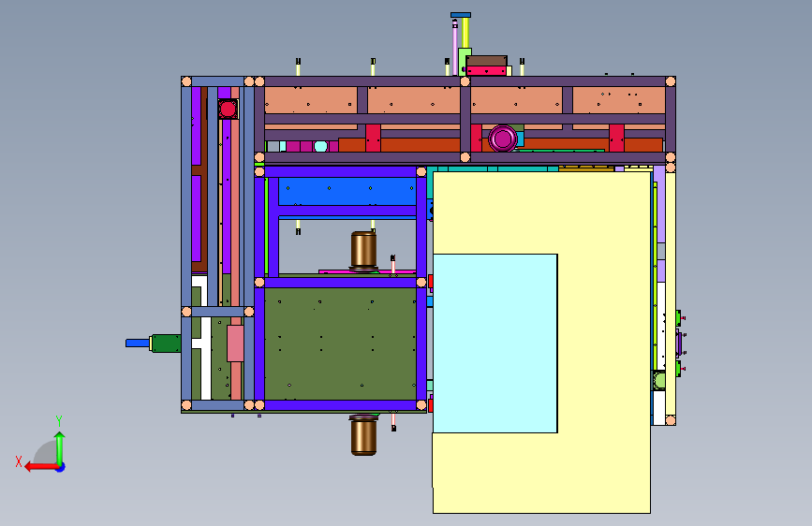Select the brown block on top of frame
812x526 pixels.
tap(486, 61)
